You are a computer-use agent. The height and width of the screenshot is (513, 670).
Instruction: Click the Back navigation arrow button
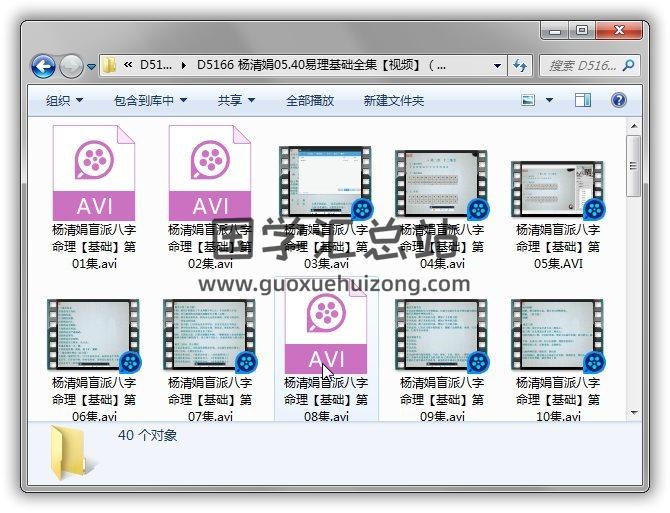43,66
